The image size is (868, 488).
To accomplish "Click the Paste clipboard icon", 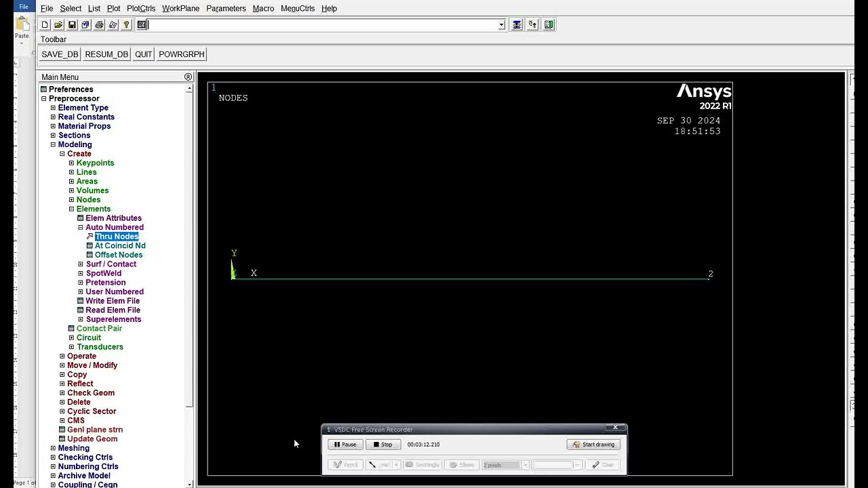I will (x=22, y=26).
